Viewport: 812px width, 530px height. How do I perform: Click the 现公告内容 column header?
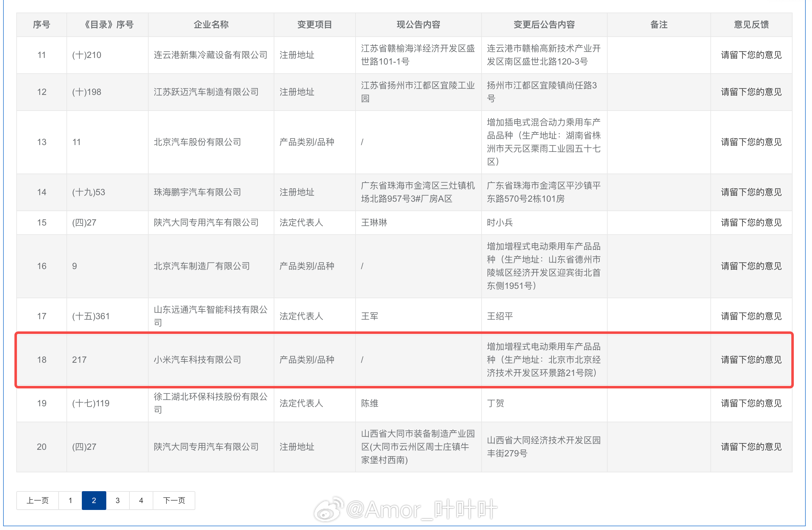[x=418, y=24]
